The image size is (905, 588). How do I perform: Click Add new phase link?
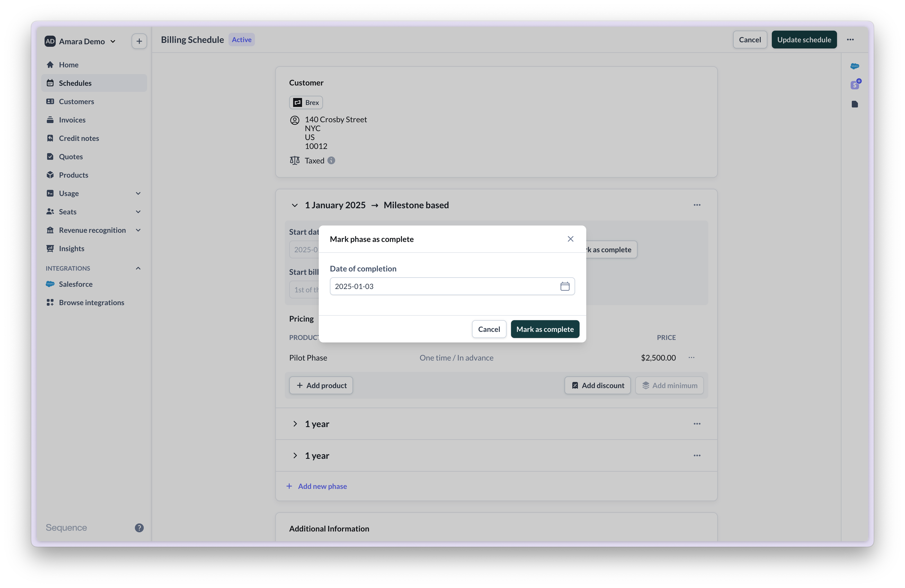coord(316,486)
